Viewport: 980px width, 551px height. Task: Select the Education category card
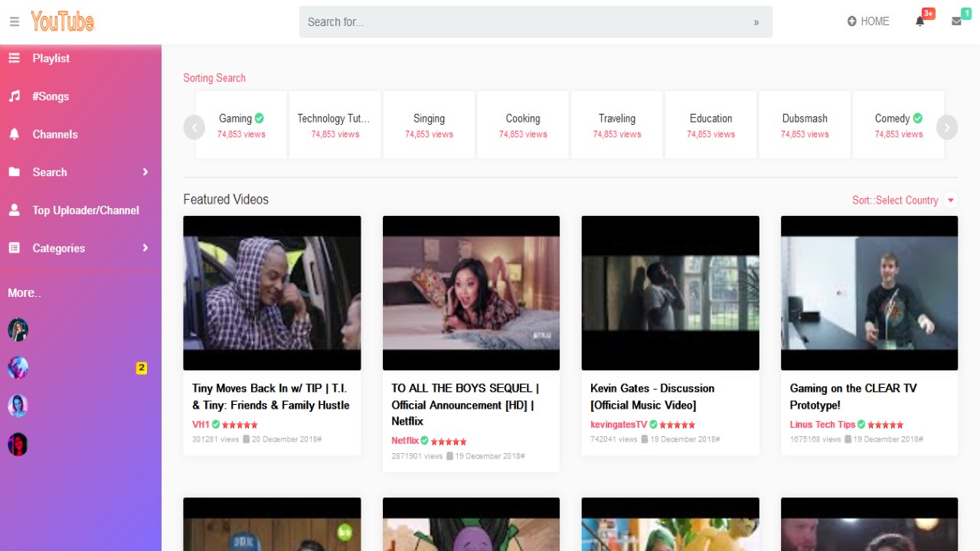coord(711,125)
